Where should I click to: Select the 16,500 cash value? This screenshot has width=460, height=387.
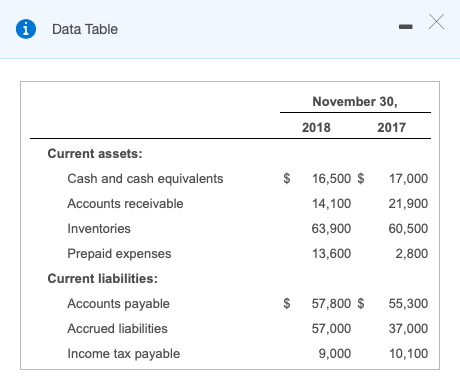(331, 179)
